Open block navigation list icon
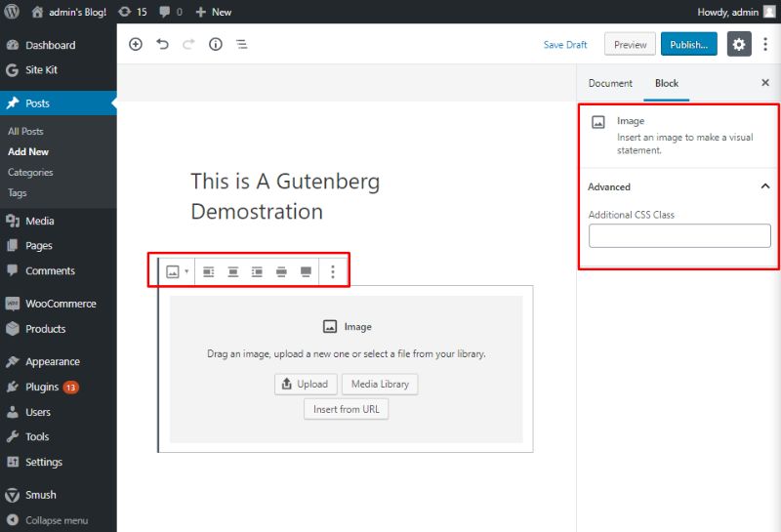The width and height of the screenshot is (781, 532). point(242,44)
